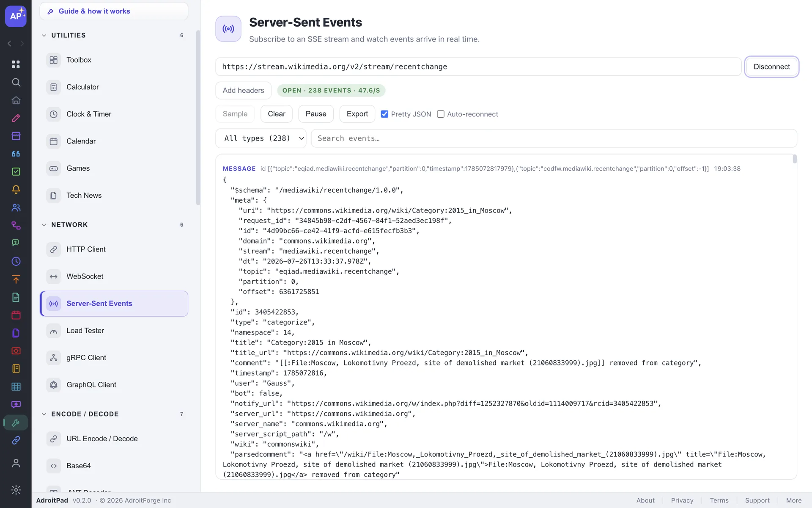Click the Add headers button
The image size is (812, 508).
(243, 91)
